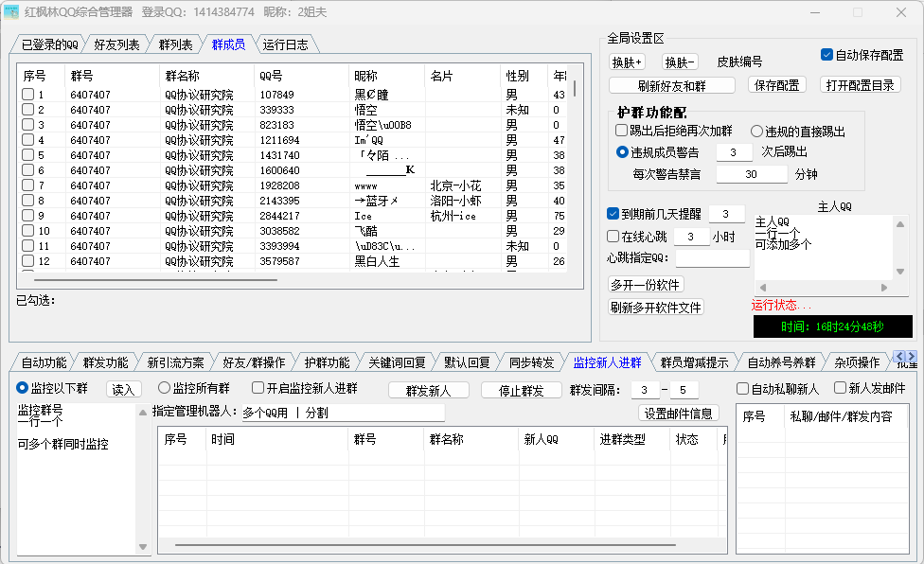The height and width of the screenshot is (564, 924).
Task: Enable 开启监控新人进群 checkbox
Action: tap(258, 388)
